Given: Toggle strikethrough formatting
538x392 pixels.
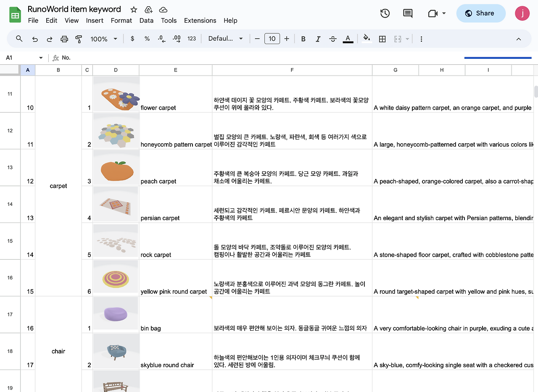Looking at the screenshot, I should pos(332,38).
